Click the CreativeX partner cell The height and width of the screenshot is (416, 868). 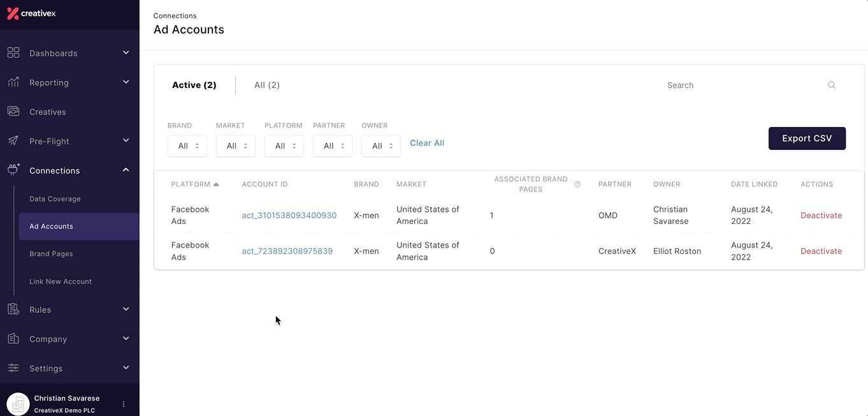pyautogui.click(x=618, y=251)
